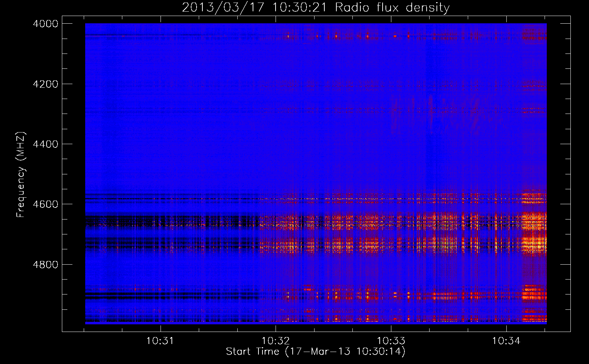Viewport: 589px width, 364px height.
Task: Click the 4800 frequency tick label
Action: 46,265
